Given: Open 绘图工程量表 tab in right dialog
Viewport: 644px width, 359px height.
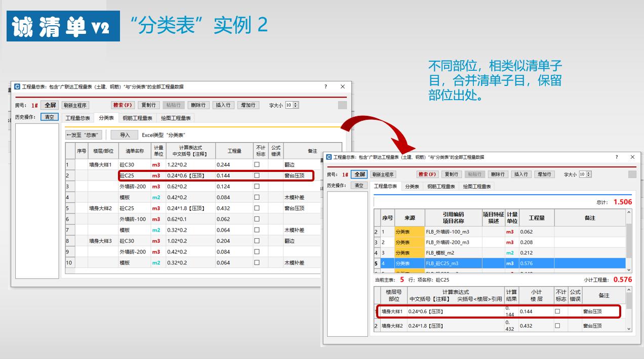Looking at the screenshot, I should [477, 187].
